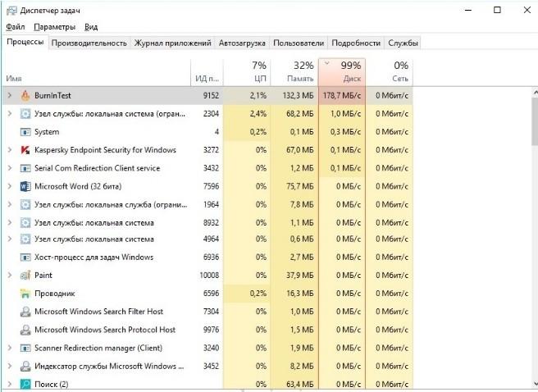Viewport: 538px width, 392px height.
Task: Click the Serial Com Redirection Client icon
Action: pyautogui.click(x=25, y=168)
